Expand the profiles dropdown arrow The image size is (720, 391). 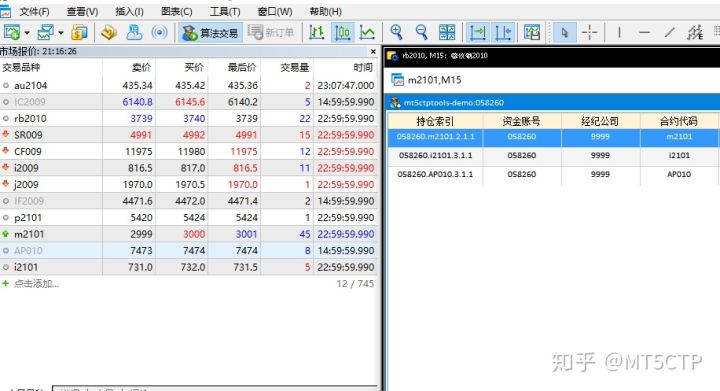pyautogui.click(x=61, y=33)
